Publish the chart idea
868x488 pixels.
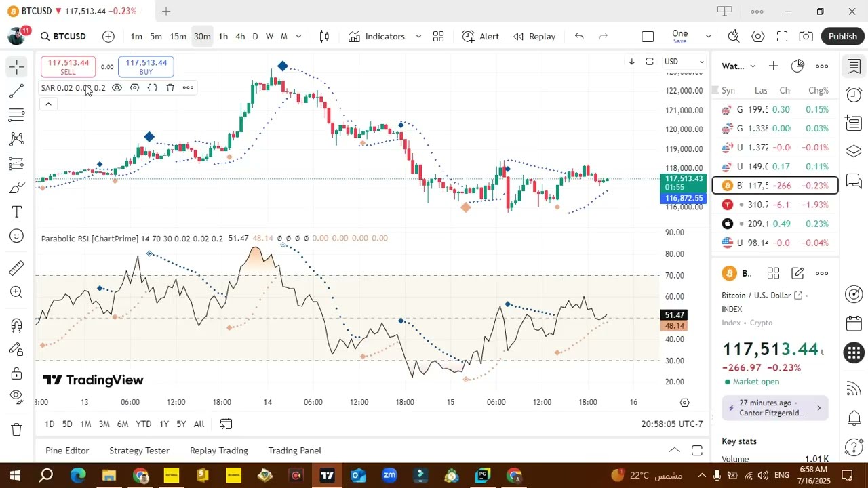(843, 36)
